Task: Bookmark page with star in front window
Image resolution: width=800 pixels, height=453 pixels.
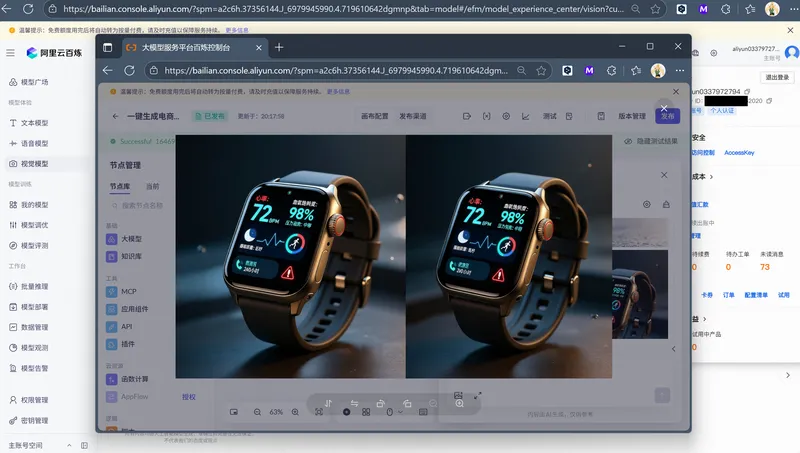Action: (541, 70)
